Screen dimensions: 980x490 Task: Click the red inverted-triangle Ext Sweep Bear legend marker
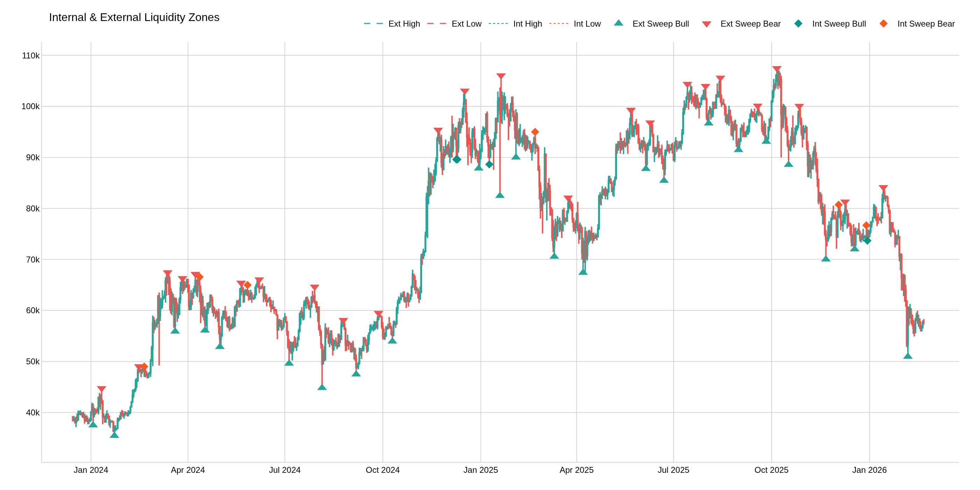pos(706,23)
